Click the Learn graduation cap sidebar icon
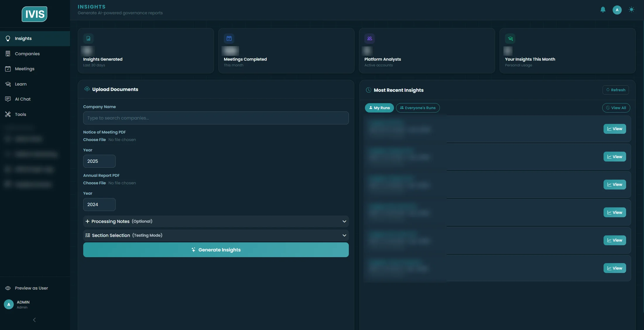This screenshot has width=644, height=330. point(8,84)
